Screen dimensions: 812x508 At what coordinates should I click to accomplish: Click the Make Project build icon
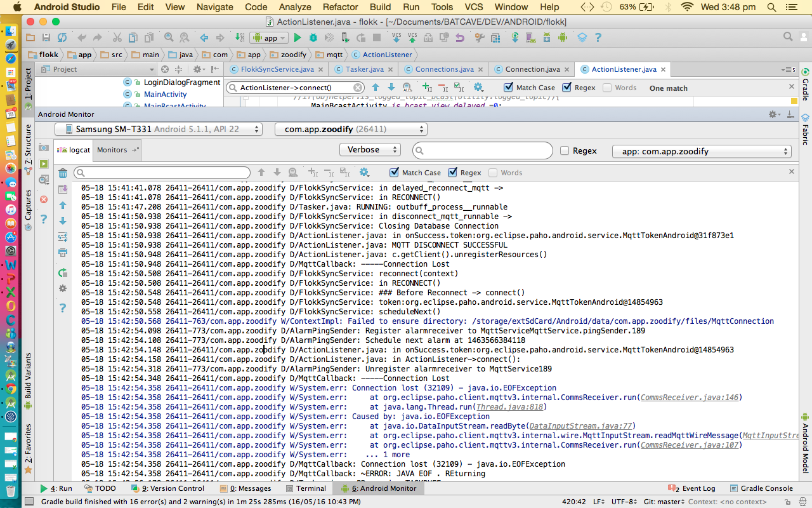click(240, 38)
